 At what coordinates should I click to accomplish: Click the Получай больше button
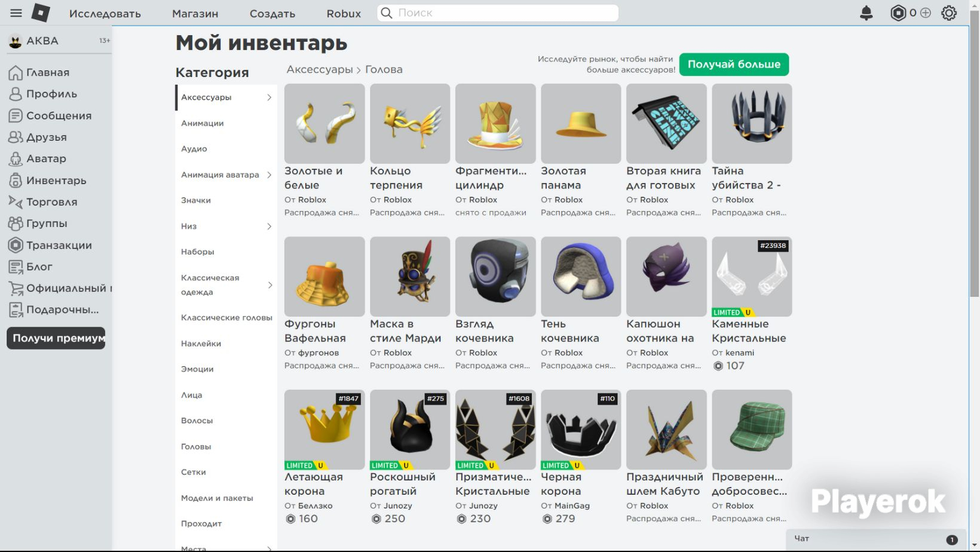734,64
